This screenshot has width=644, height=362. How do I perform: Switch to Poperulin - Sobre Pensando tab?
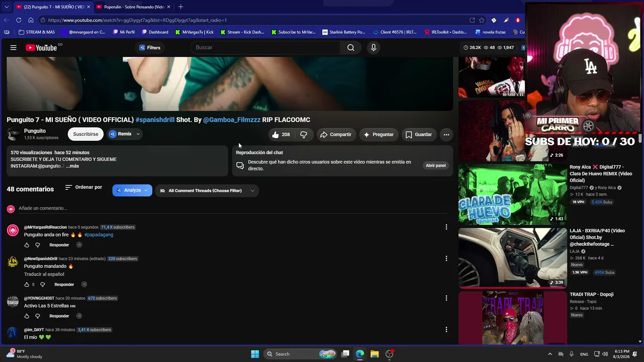tap(133, 7)
